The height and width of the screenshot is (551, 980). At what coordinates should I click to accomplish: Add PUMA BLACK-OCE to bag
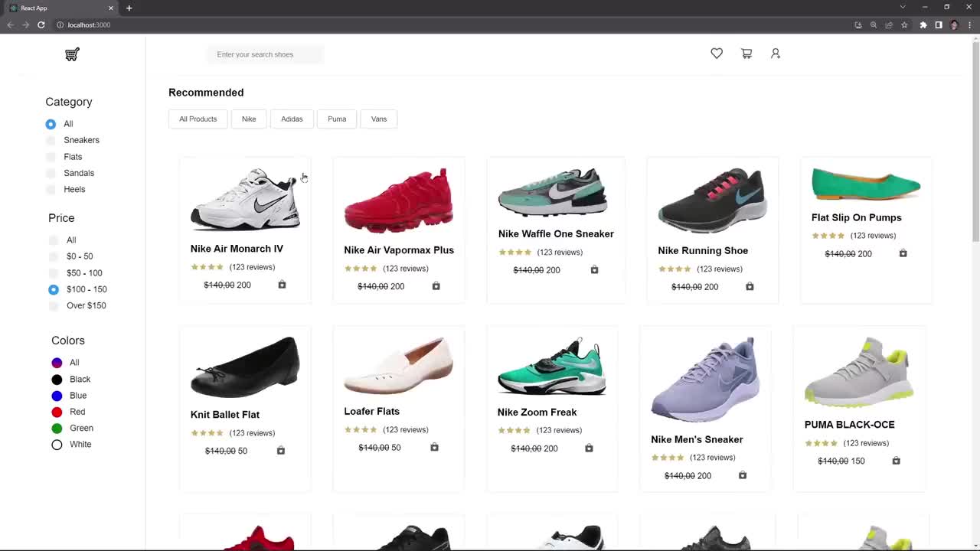pos(896,461)
